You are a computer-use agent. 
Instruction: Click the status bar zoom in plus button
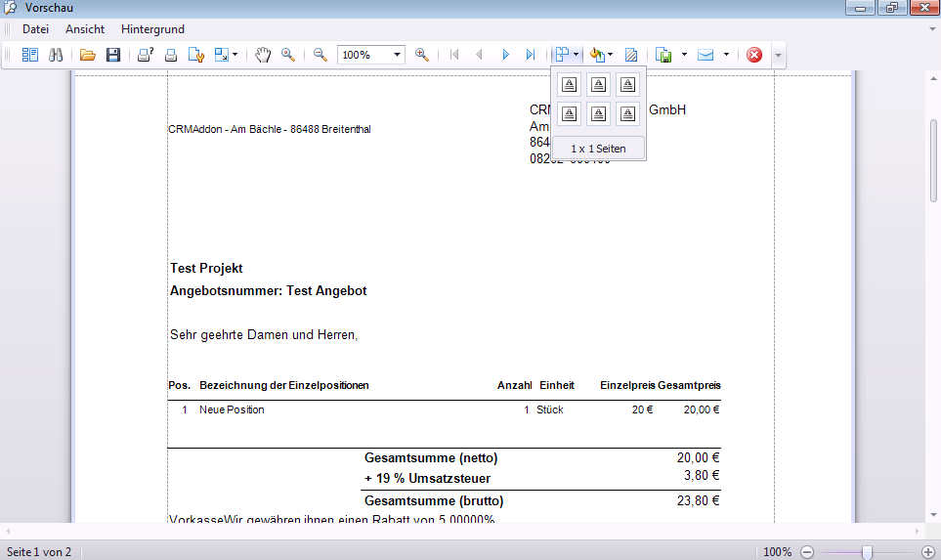[x=927, y=551]
